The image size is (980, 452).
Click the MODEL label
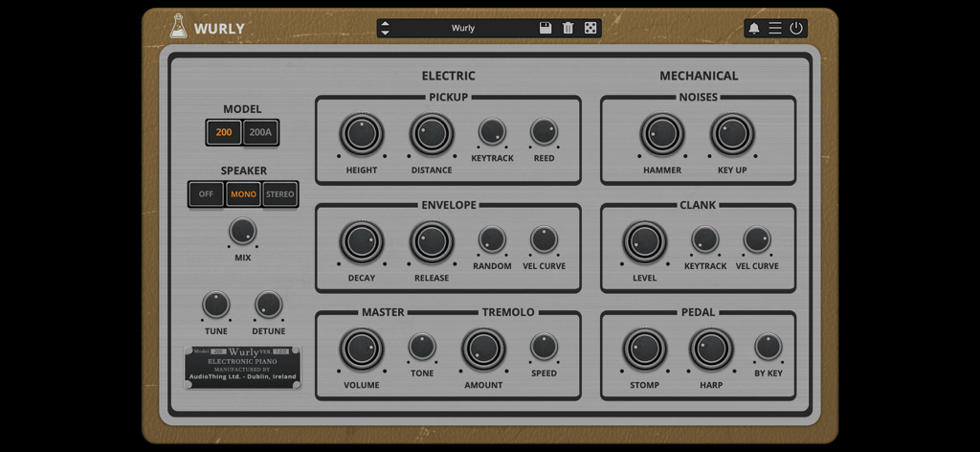click(242, 109)
